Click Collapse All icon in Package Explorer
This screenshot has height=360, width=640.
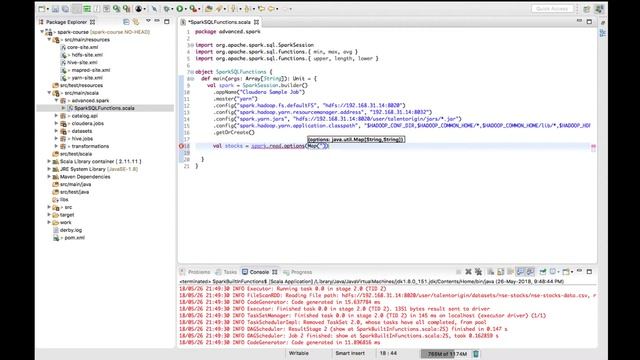tap(126, 22)
